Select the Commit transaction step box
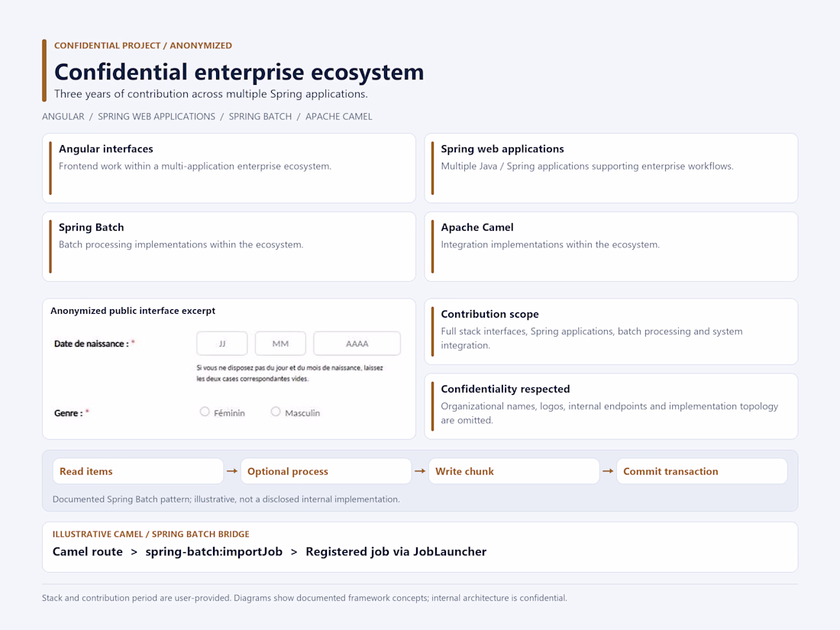The height and width of the screenshot is (630, 840). tap(702, 471)
